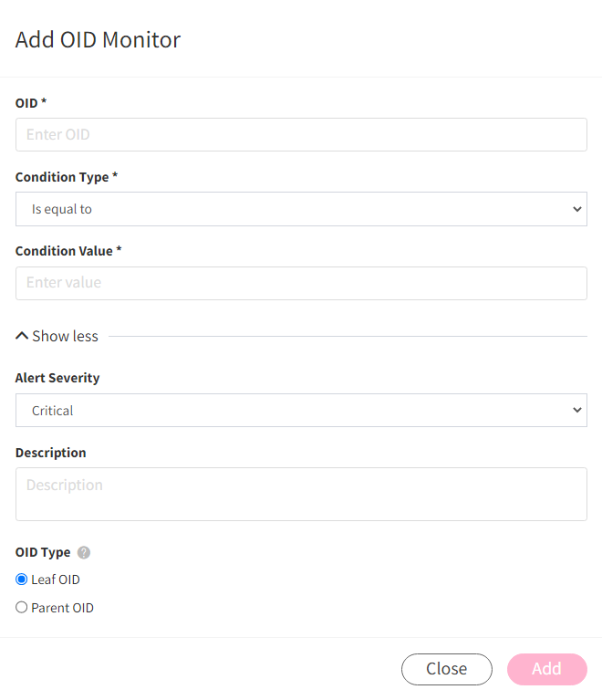Focus the Enter OID text field
This screenshot has height=700, width=602.
coord(301,134)
